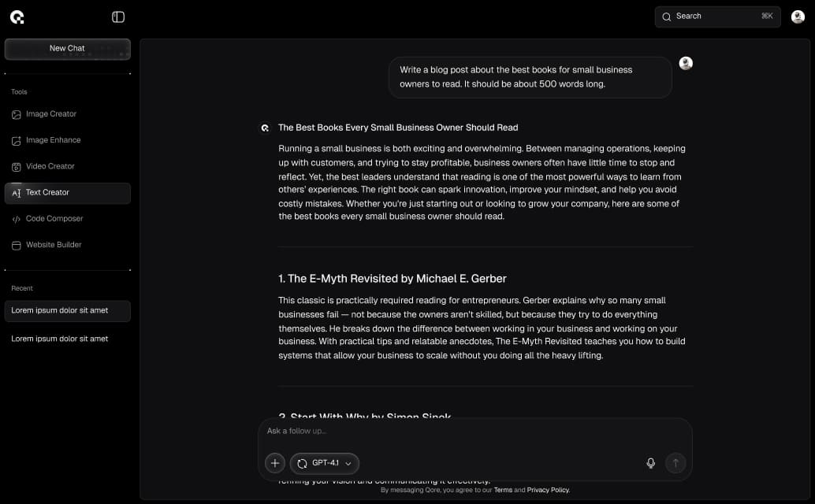
Task: Open Image Creator tool
Action: [50, 114]
